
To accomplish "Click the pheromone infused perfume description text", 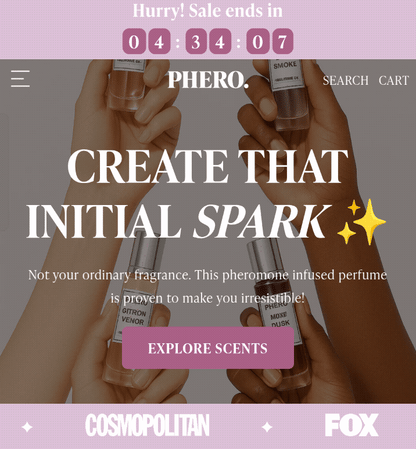I will click(208, 287).
